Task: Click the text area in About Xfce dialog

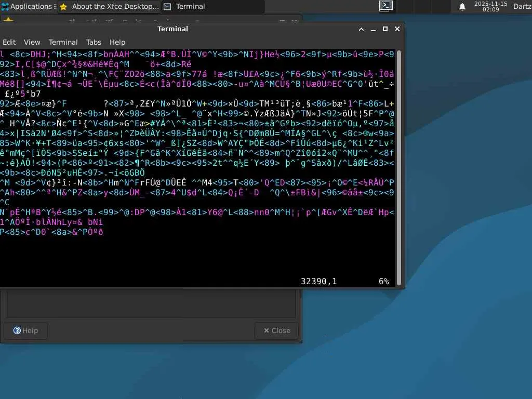Action: (x=151, y=303)
